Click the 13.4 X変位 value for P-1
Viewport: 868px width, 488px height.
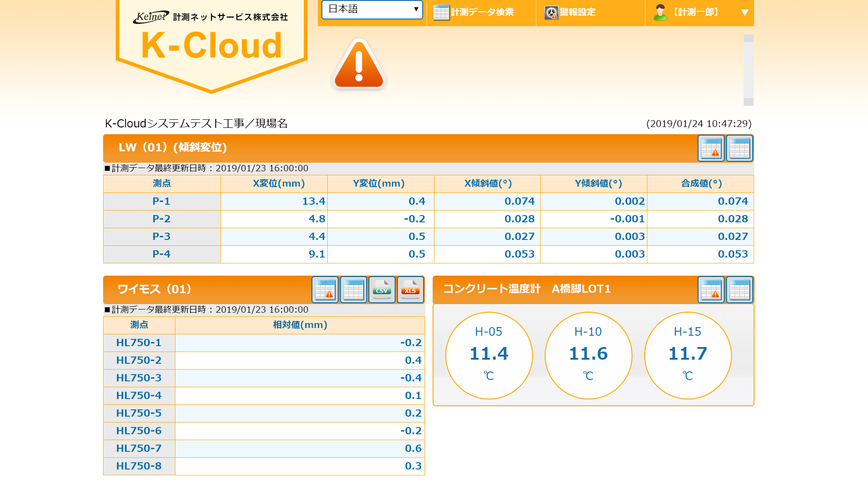pos(314,202)
